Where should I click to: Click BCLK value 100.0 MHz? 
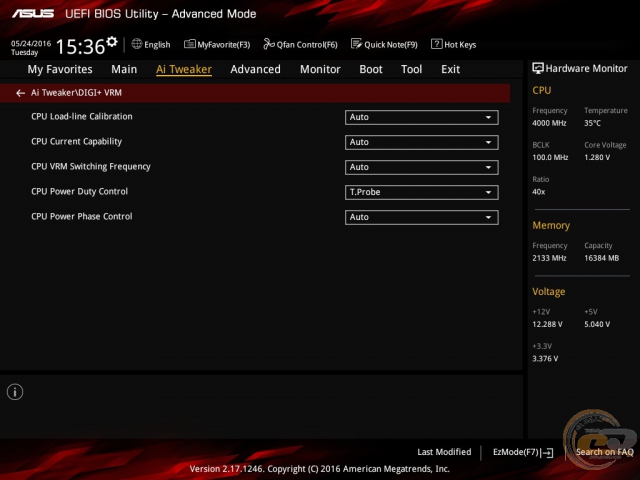pos(550,157)
